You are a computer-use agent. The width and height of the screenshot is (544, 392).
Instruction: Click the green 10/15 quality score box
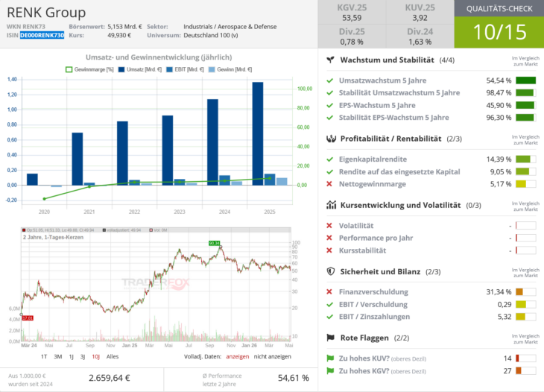[499, 32]
